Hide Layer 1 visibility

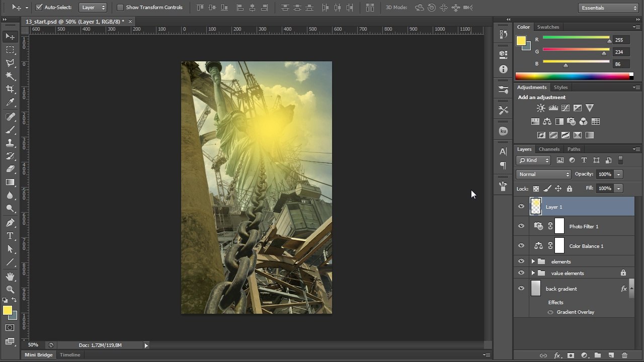pos(521,207)
